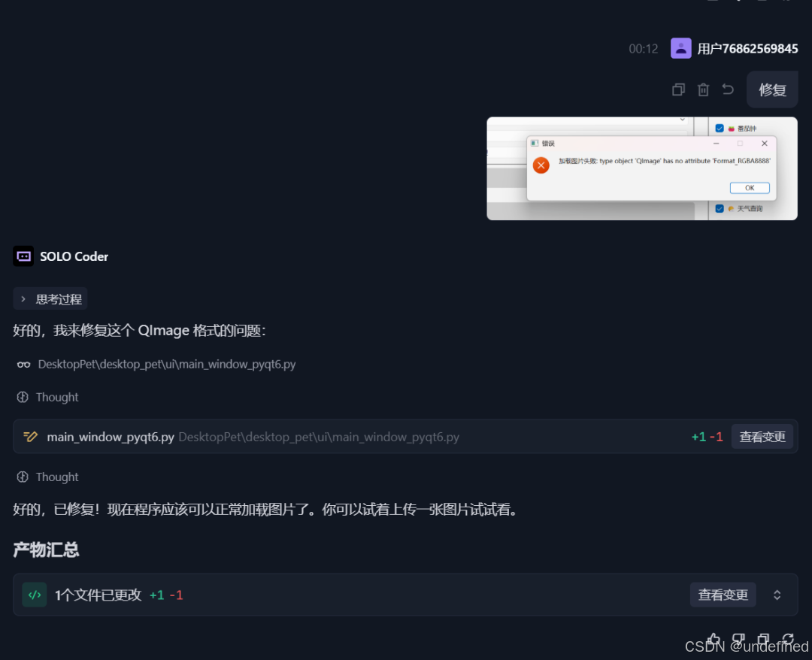This screenshot has height=660, width=812.
Task: Click the edit icon beside main_window_pyqt6.py
Action: (x=30, y=436)
